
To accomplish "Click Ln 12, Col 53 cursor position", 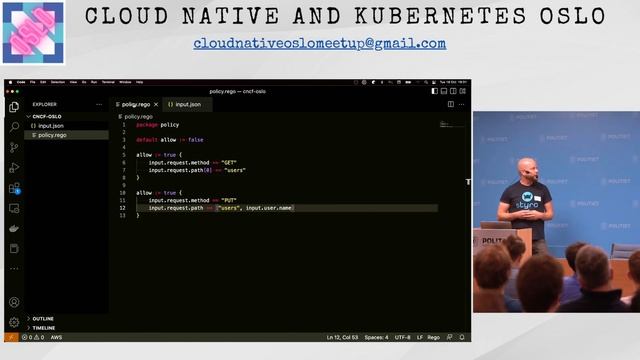I will click(x=342, y=338).
